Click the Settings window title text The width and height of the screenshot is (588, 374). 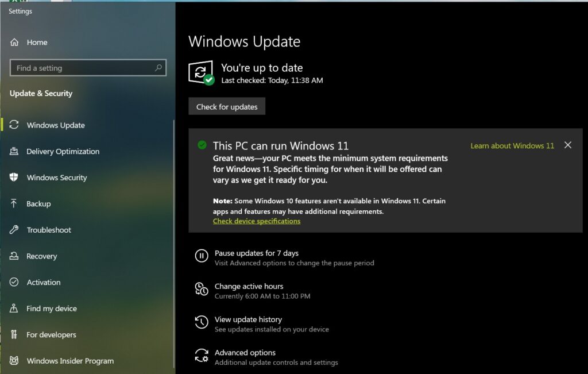(20, 11)
